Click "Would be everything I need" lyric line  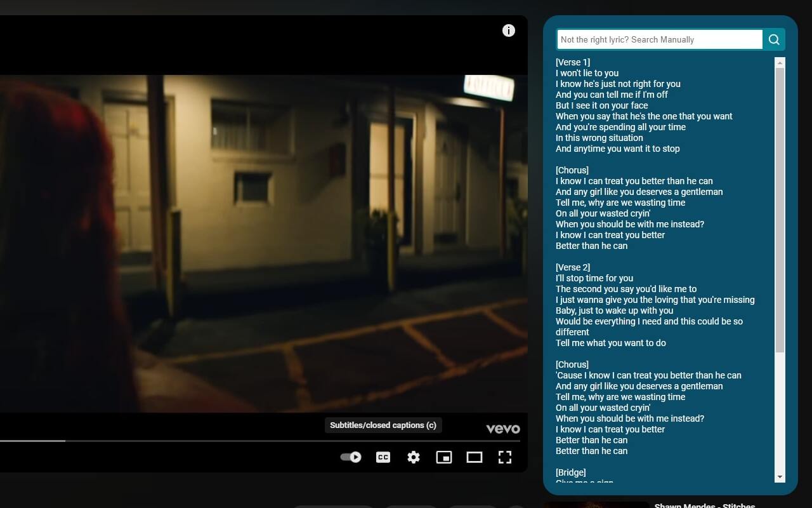tap(650, 326)
